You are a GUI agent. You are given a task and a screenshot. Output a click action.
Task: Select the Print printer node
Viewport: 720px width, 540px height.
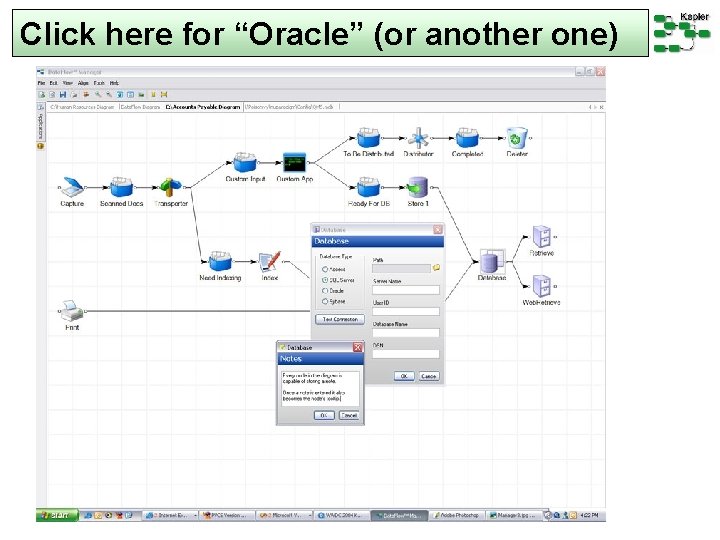pos(73,311)
